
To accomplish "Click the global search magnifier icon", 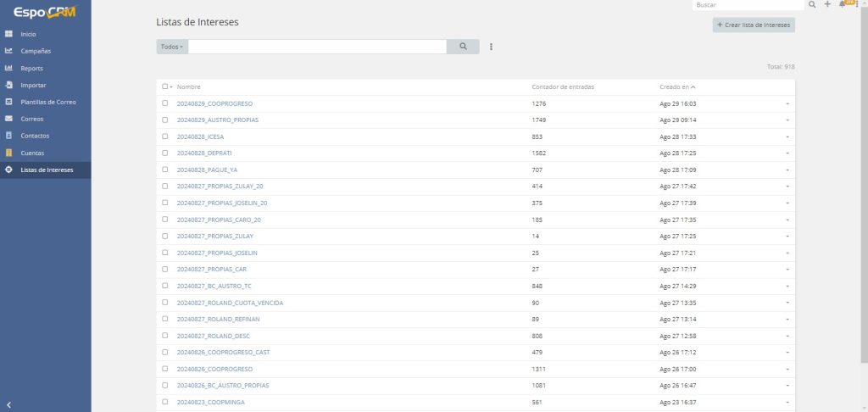I will pyautogui.click(x=812, y=5).
